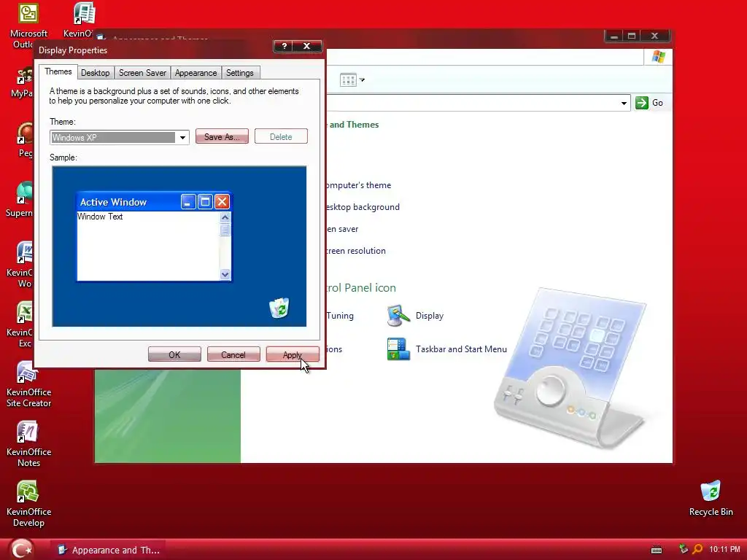Open Taskbar and Start Menu icon
The width and height of the screenshot is (747, 560).
398,349
